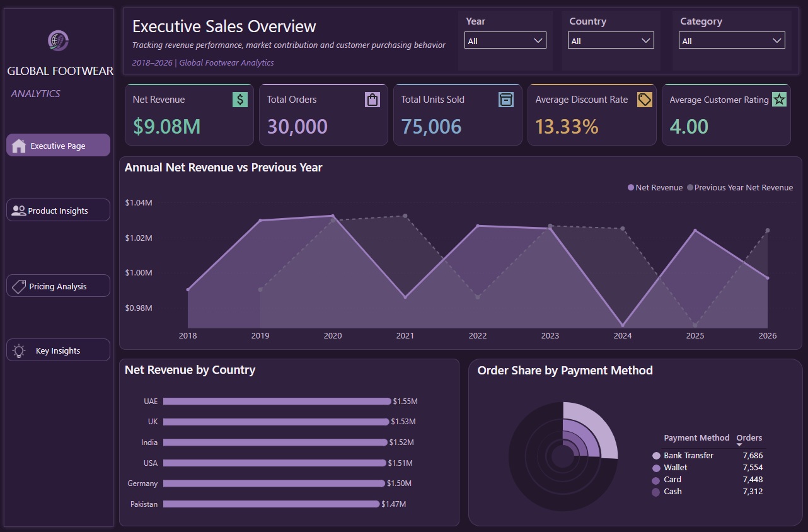Open the Category filter dropdown
The image size is (808, 532).
(x=732, y=40)
